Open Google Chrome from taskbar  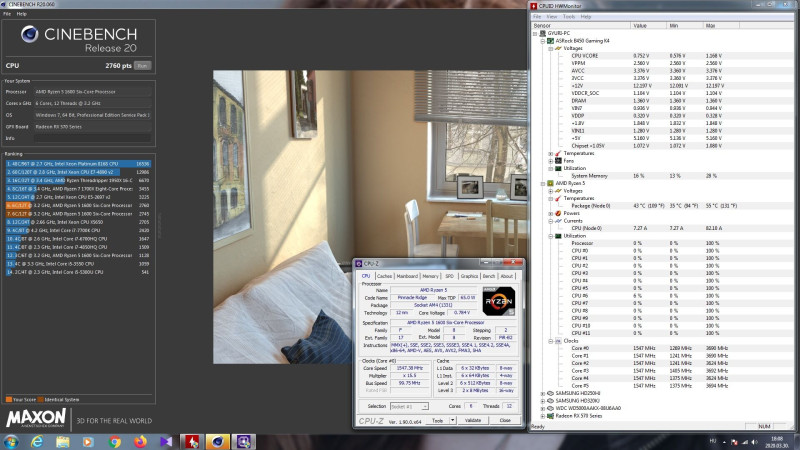coord(114,442)
